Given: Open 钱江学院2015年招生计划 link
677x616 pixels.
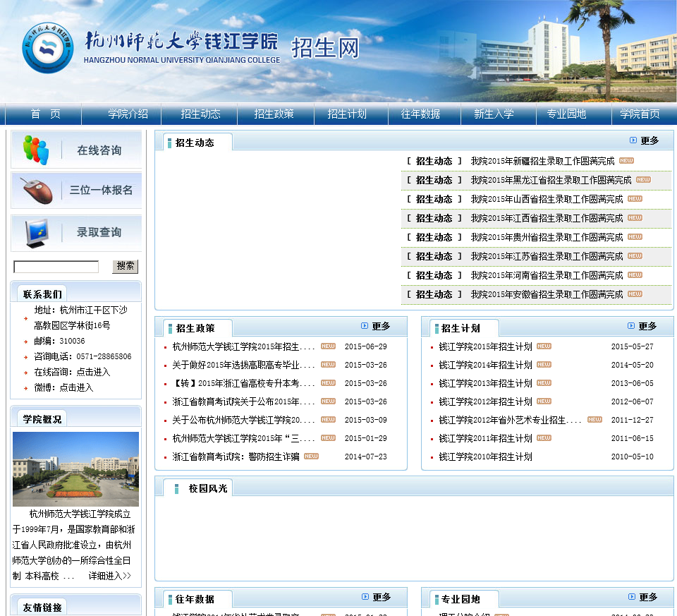Looking at the screenshot, I should [x=485, y=346].
